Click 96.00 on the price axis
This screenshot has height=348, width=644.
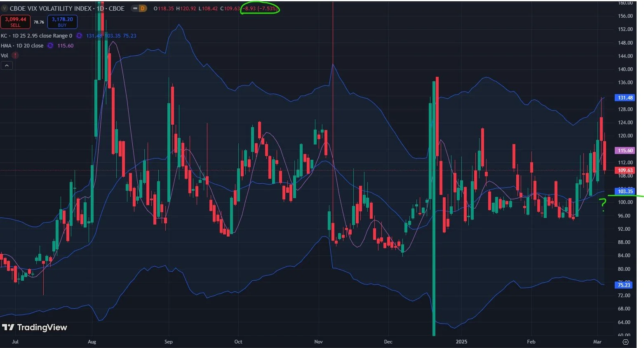[624, 215]
